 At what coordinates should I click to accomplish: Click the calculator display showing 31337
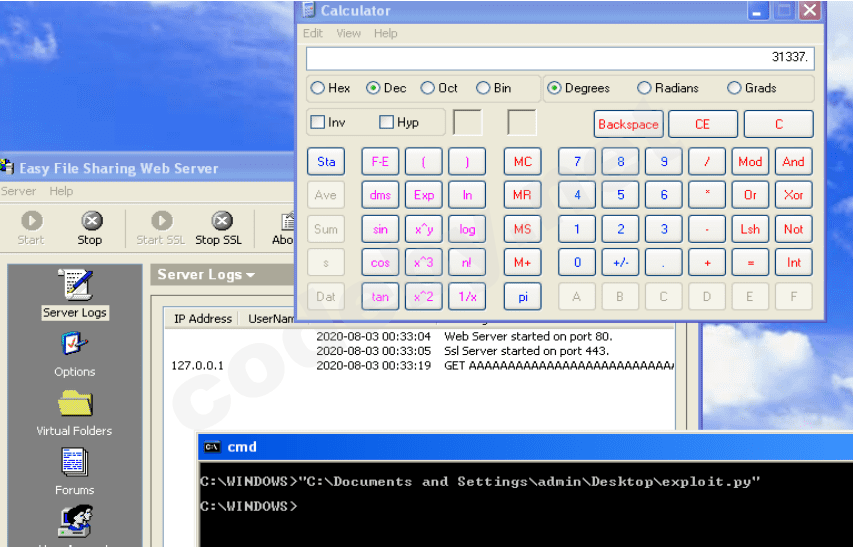(x=560, y=58)
